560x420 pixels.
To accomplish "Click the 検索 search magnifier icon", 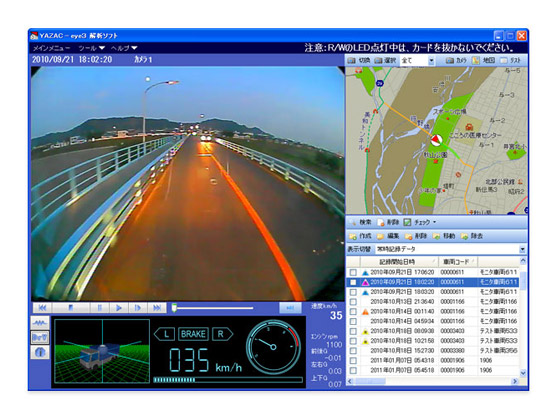I will click(352, 222).
